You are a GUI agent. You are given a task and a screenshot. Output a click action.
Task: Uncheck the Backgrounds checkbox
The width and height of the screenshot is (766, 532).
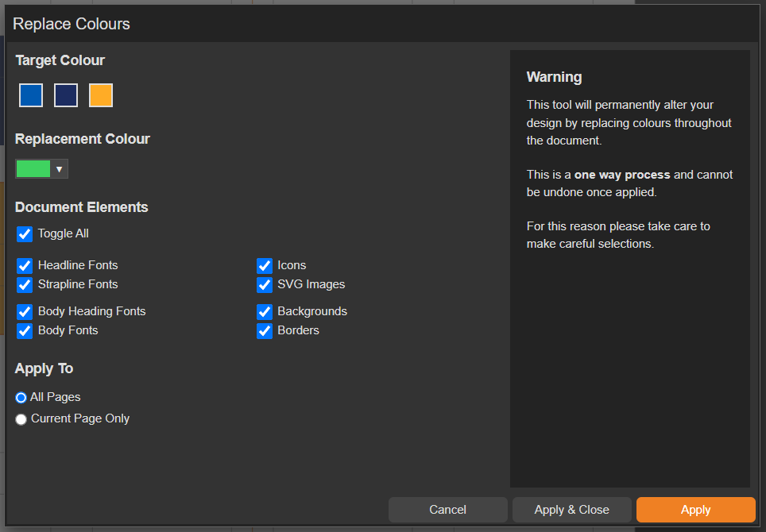coord(265,312)
